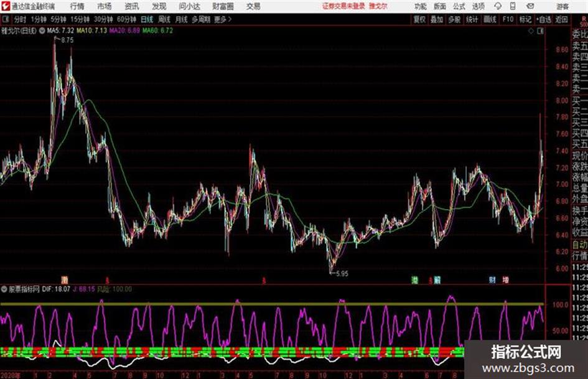This screenshot has width=588, height=379.
Task: Select the 周线 weekly chart tab
Action: tap(164, 19)
